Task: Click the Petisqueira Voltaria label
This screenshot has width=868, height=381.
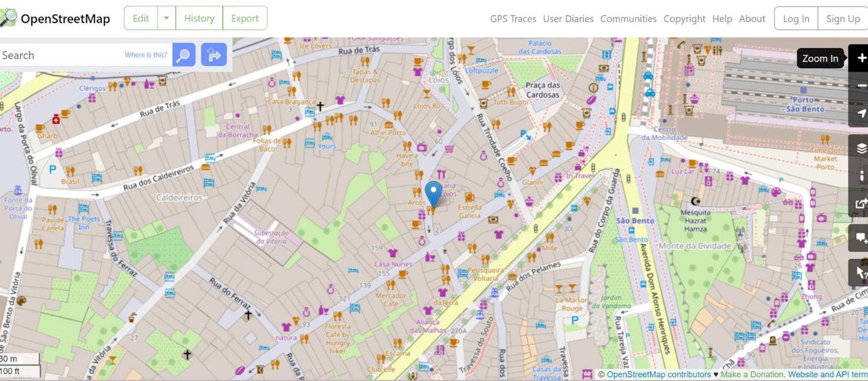Action: [486, 274]
